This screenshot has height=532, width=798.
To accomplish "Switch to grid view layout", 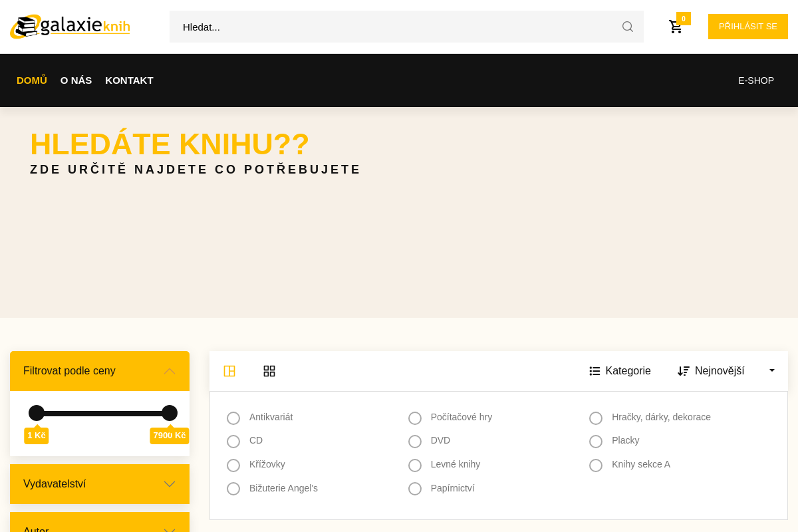I will click(x=269, y=371).
